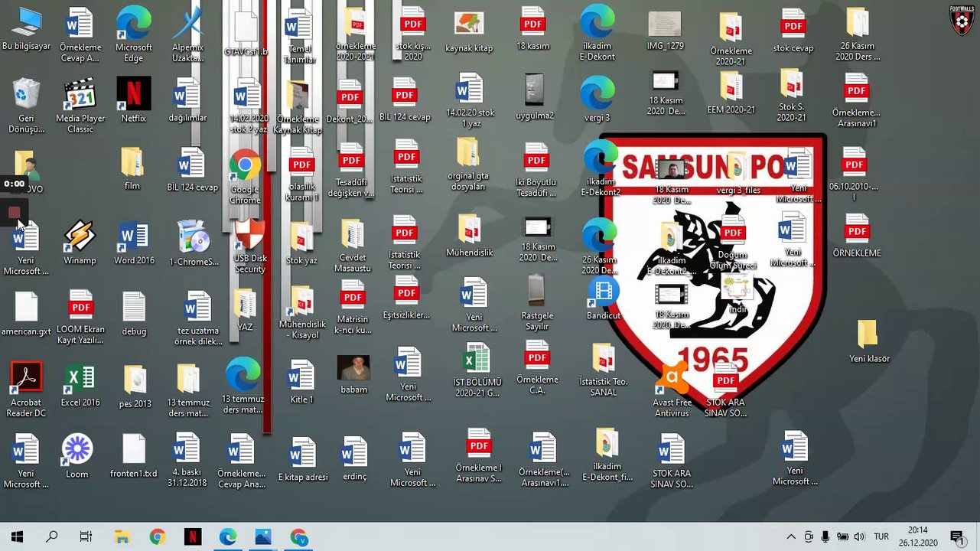Stop the Loom recording
Viewport: 980px width, 551px height.
click(14, 213)
